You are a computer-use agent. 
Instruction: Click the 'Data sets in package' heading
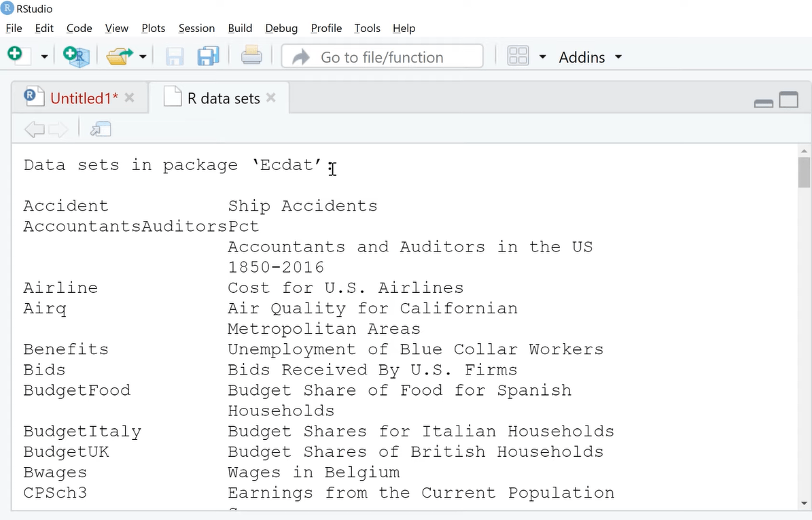coord(130,165)
